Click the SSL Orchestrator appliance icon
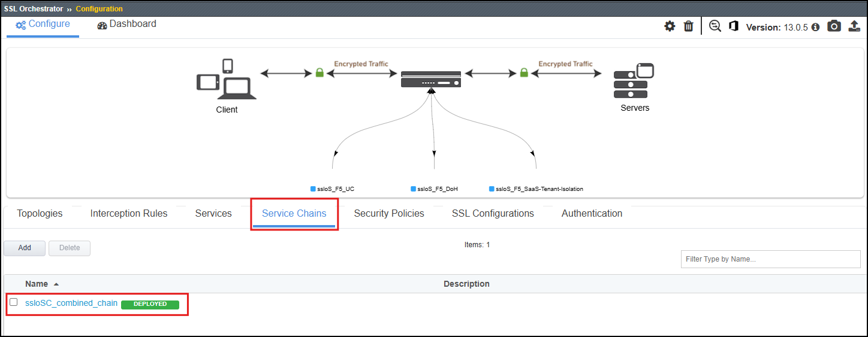Image resolution: width=868 pixels, height=337 pixels. pyautogui.click(x=431, y=79)
